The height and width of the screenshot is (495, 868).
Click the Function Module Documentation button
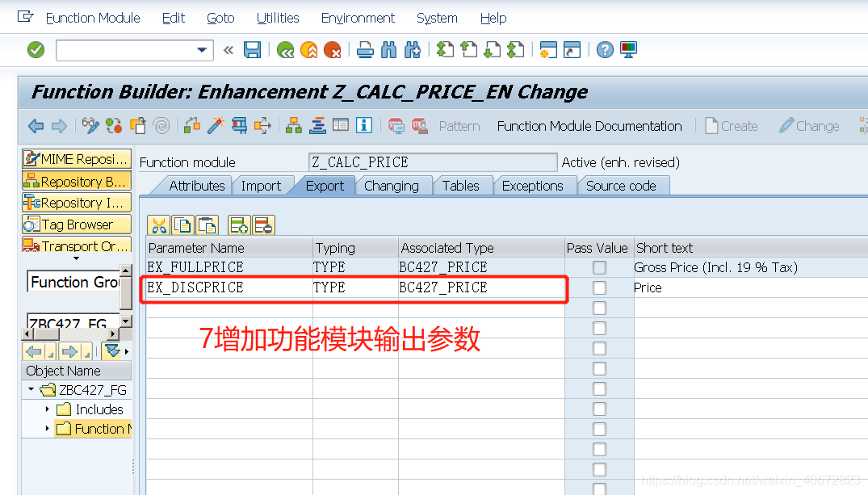[x=589, y=126]
